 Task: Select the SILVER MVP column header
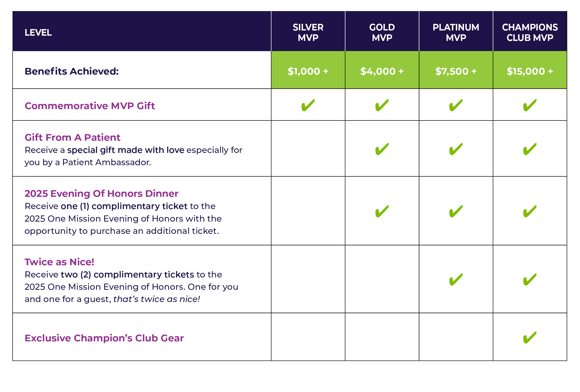[308, 32]
